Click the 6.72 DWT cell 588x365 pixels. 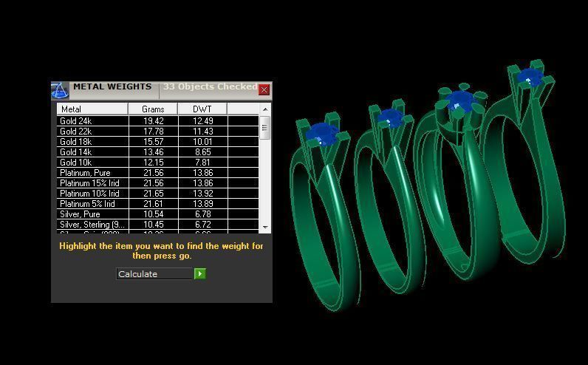click(203, 225)
